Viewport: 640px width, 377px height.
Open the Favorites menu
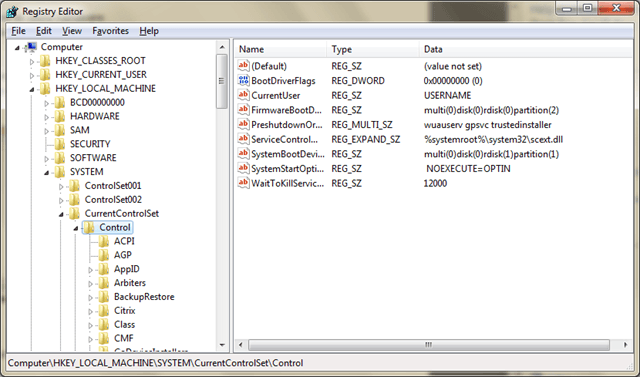pyautogui.click(x=110, y=31)
